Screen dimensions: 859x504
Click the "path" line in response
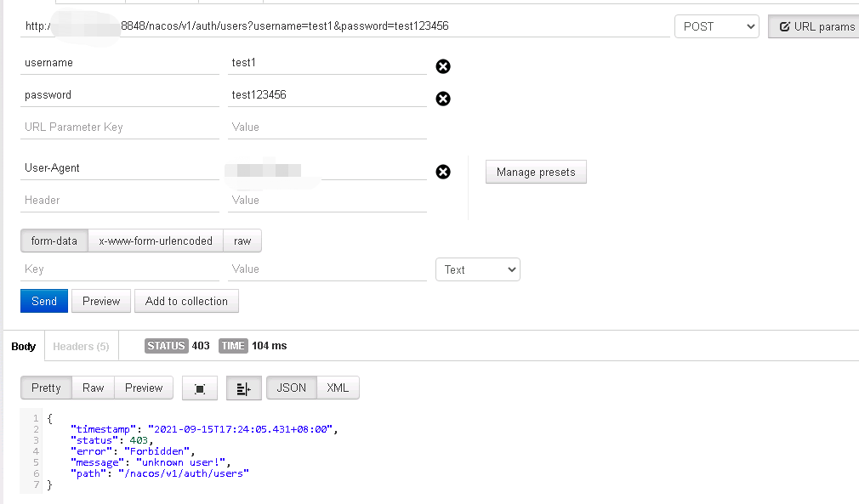point(159,473)
